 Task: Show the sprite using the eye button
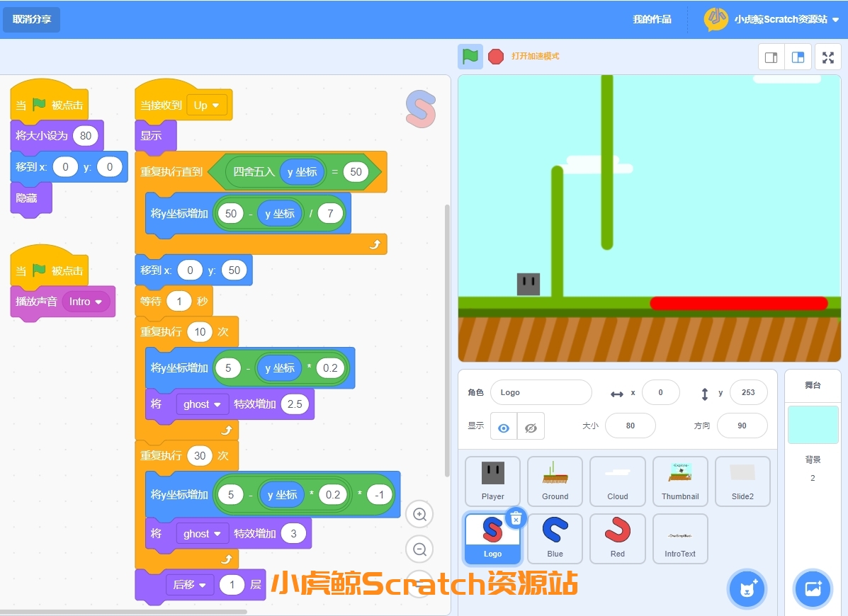[504, 428]
